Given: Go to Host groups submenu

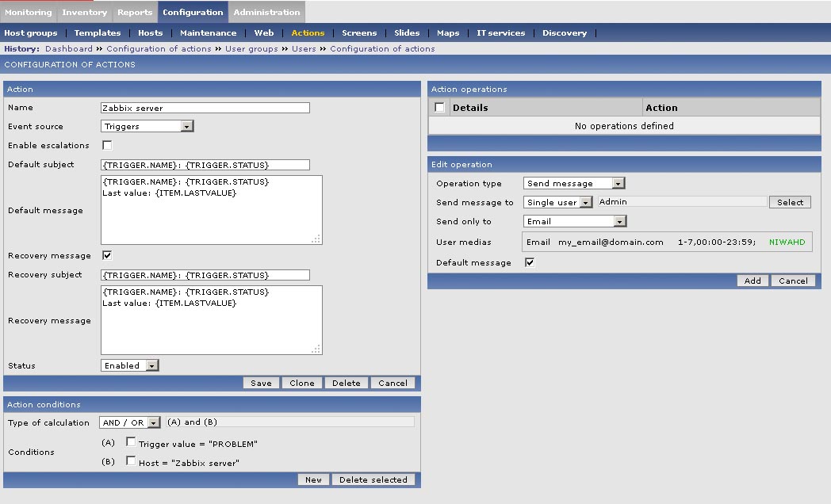Looking at the screenshot, I should coord(31,32).
